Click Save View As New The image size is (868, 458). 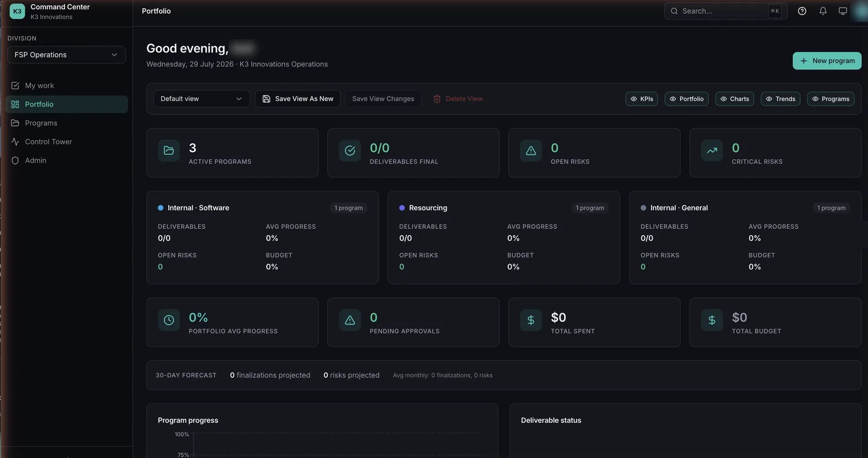coord(297,99)
